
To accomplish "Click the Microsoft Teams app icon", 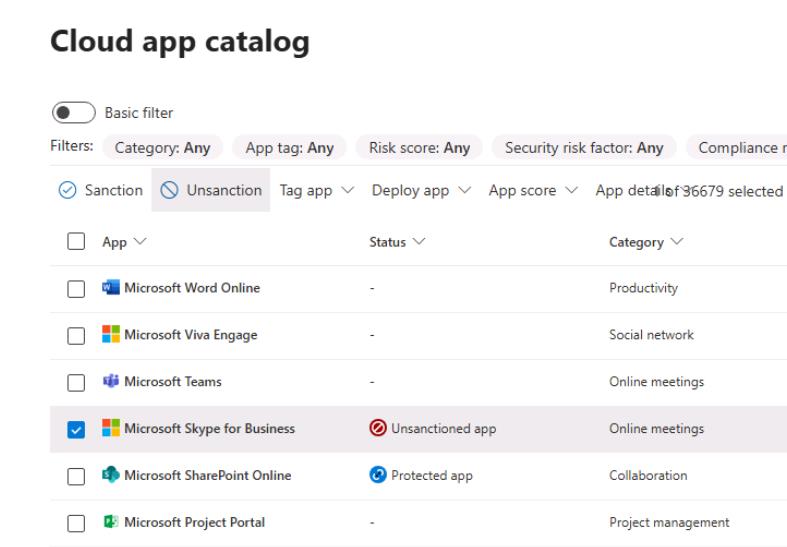I will tap(109, 382).
